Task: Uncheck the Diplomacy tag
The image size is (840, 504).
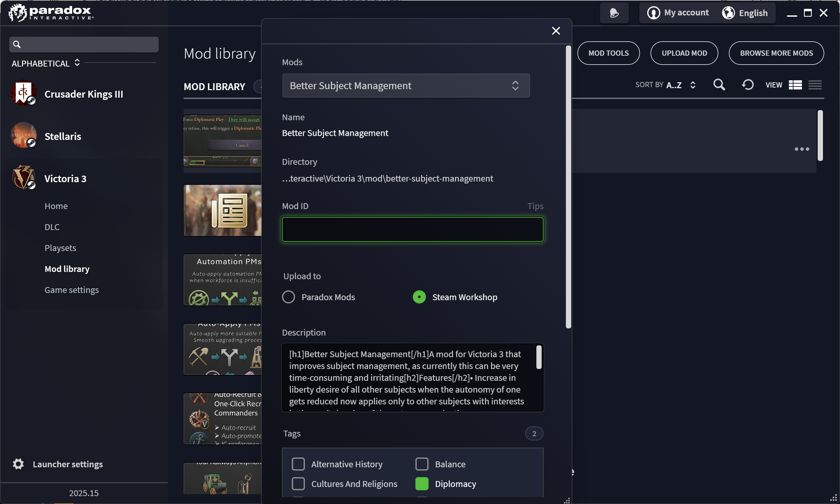Action: (422, 484)
